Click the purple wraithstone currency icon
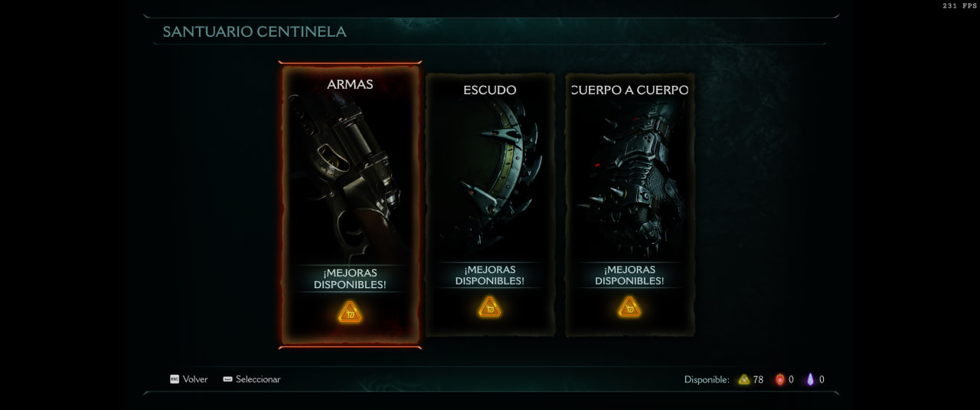980x410 pixels. [x=811, y=379]
